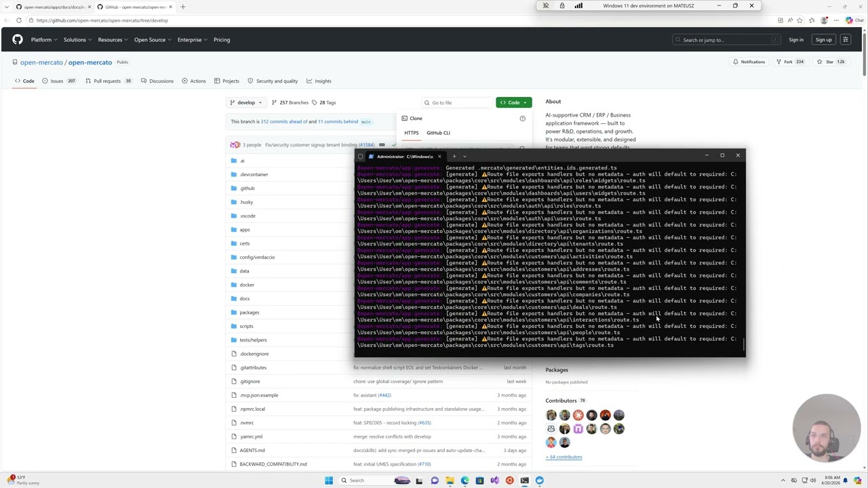The height and width of the screenshot is (488, 868).
Task: Star the open-mercato repository
Action: [x=831, y=62]
